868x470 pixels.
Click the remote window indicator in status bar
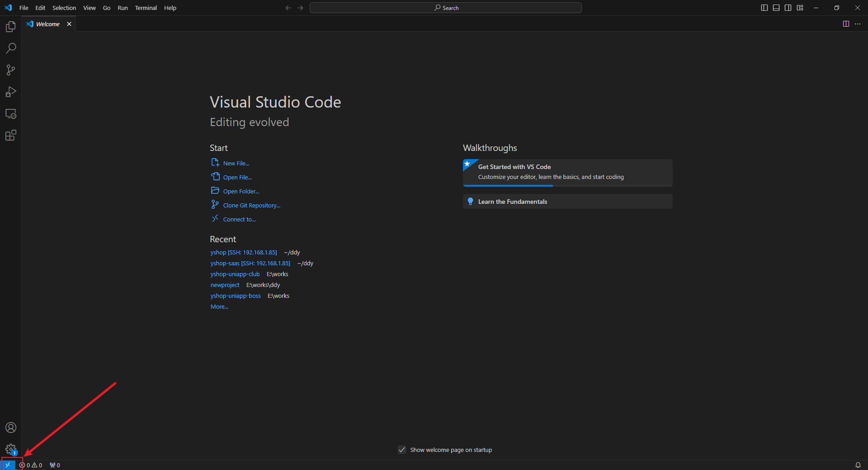pyautogui.click(x=8, y=465)
